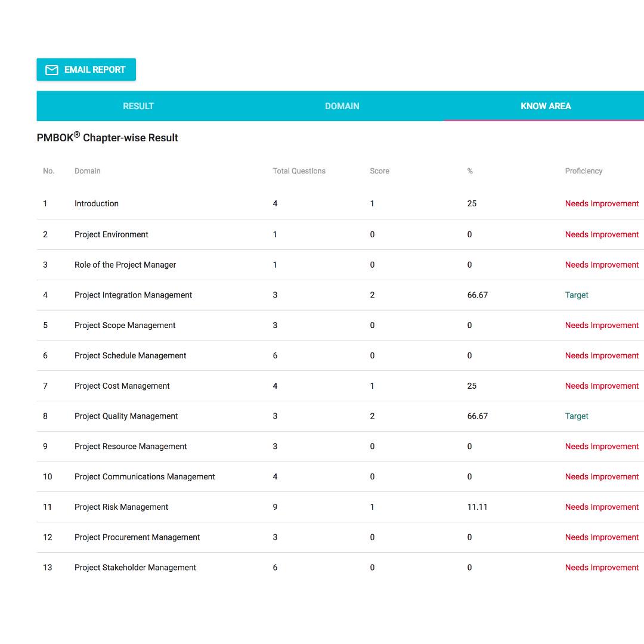Screen dimensions: 644x644
Task: Select Project Risk Management row
Action: (121, 507)
